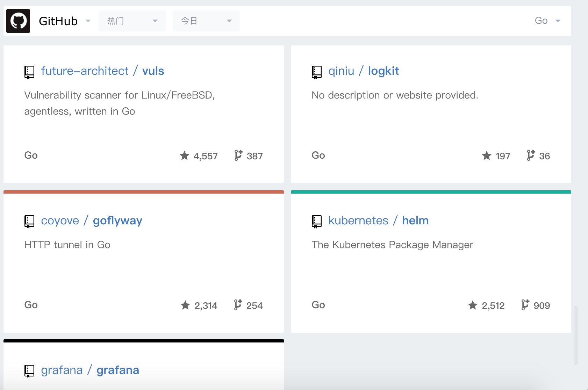Click the GitHub title text in header
Screen dimensions: 588x390
pyautogui.click(x=58, y=21)
